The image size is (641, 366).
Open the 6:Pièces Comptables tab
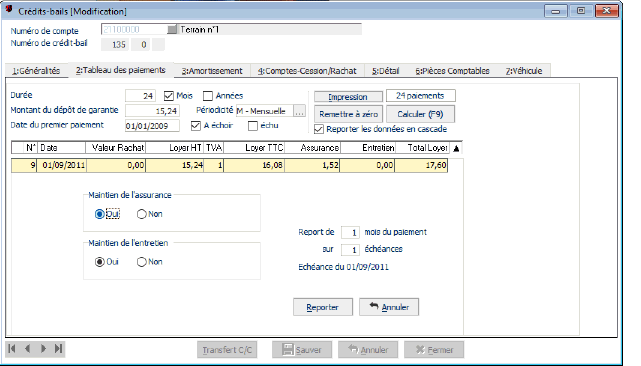coord(453,71)
